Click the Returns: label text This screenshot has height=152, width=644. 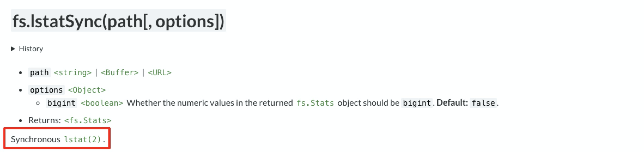(x=45, y=120)
